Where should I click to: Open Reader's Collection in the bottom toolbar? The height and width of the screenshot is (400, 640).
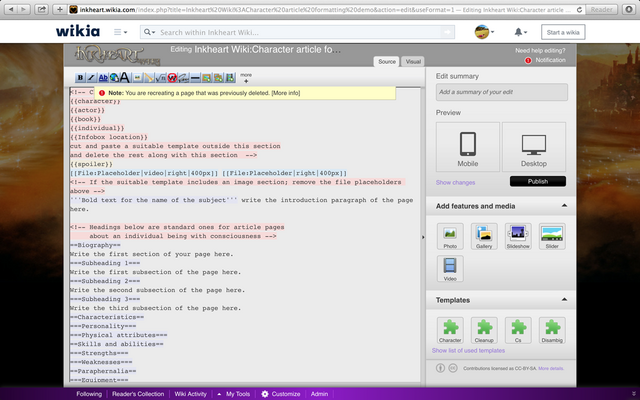pyautogui.click(x=138, y=394)
